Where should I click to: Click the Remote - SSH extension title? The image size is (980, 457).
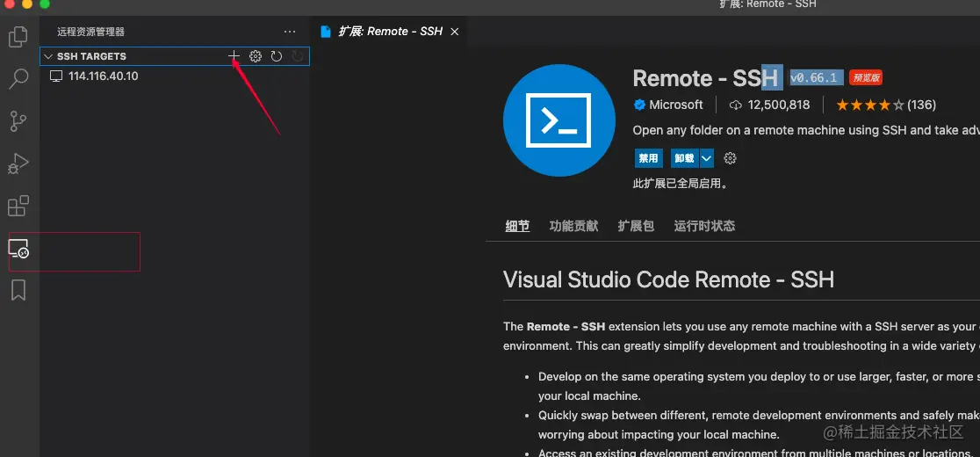click(x=707, y=78)
